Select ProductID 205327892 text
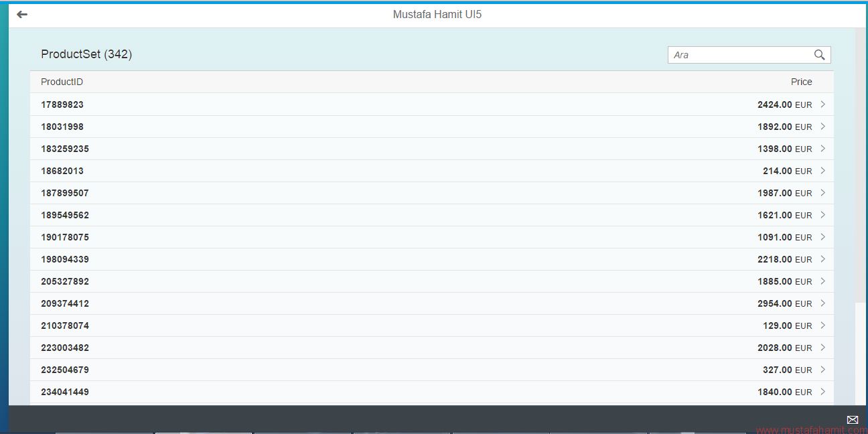The image size is (868, 434). coord(65,281)
